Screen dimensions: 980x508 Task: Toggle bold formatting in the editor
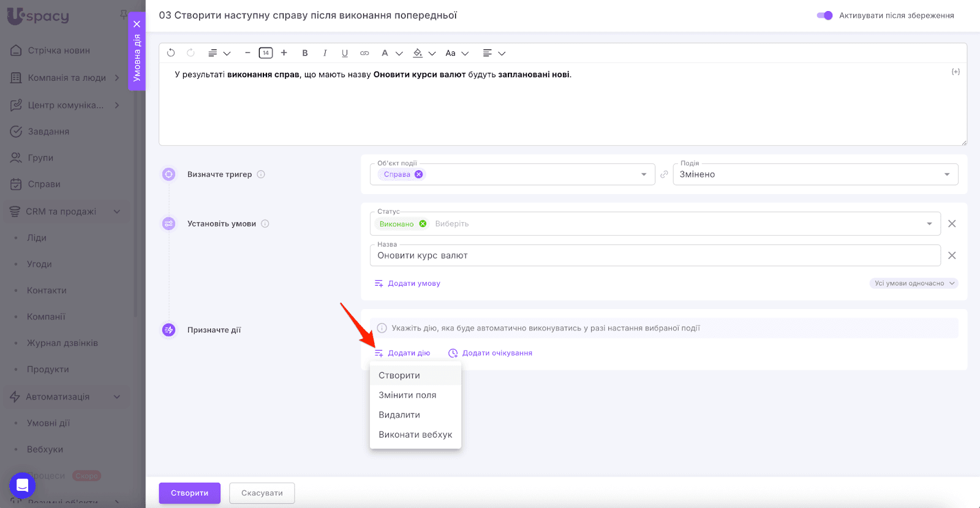pos(305,53)
